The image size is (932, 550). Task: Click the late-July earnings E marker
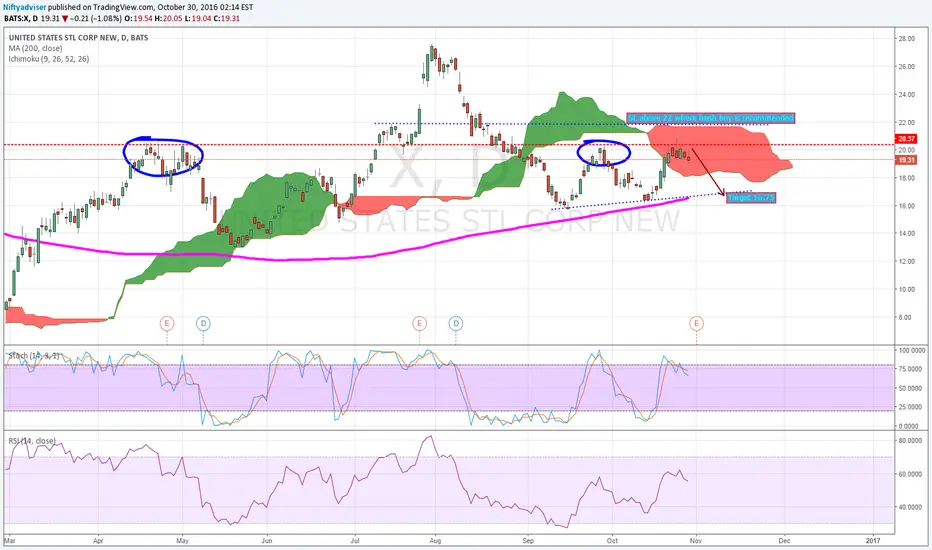[419, 323]
